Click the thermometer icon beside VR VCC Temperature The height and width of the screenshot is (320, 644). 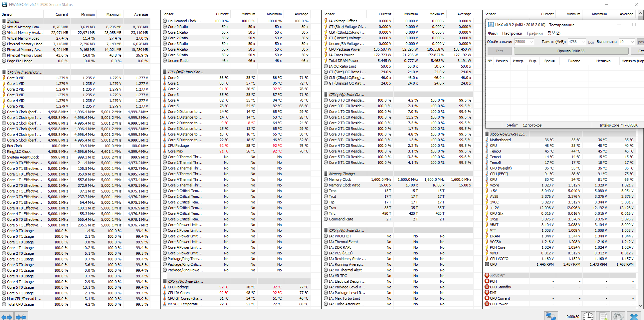165,304
